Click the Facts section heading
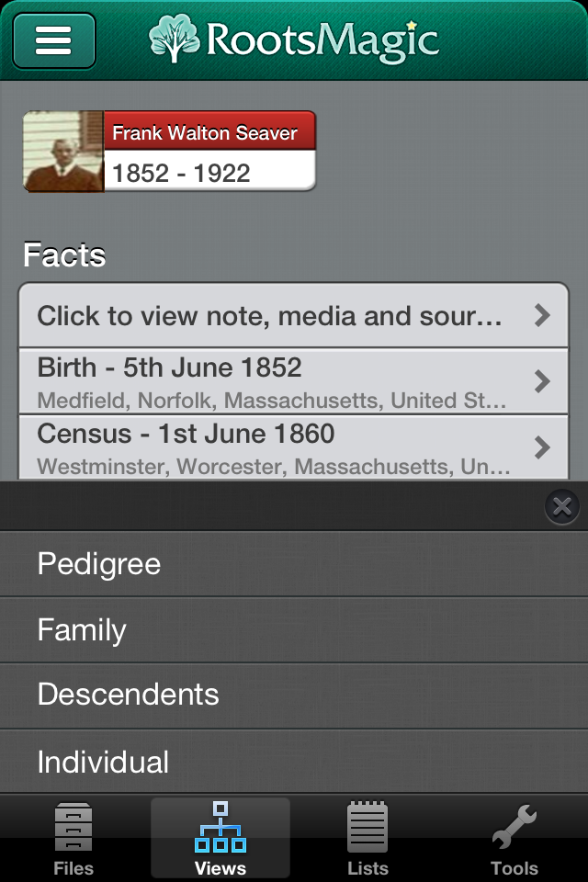This screenshot has height=882, width=588. tap(64, 255)
